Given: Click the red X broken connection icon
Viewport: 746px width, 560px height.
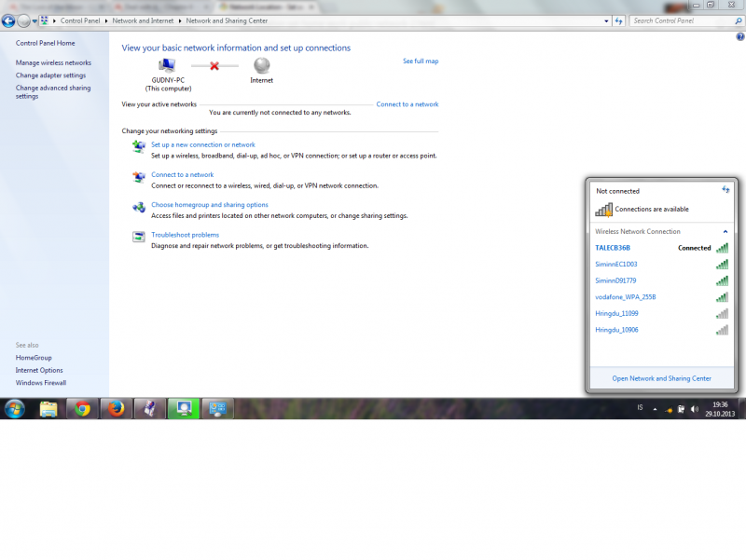Looking at the screenshot, I should pos(214,66).
